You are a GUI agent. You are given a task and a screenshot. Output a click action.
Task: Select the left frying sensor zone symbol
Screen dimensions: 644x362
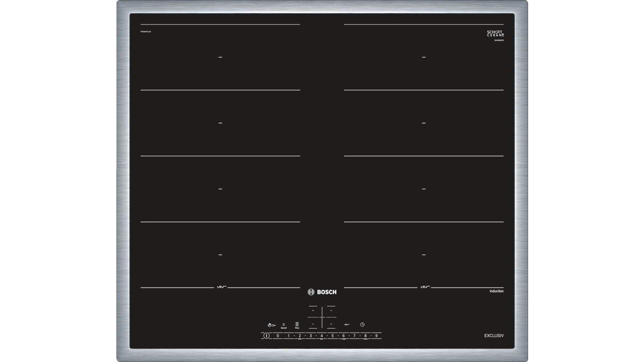(x=223, y=286)
